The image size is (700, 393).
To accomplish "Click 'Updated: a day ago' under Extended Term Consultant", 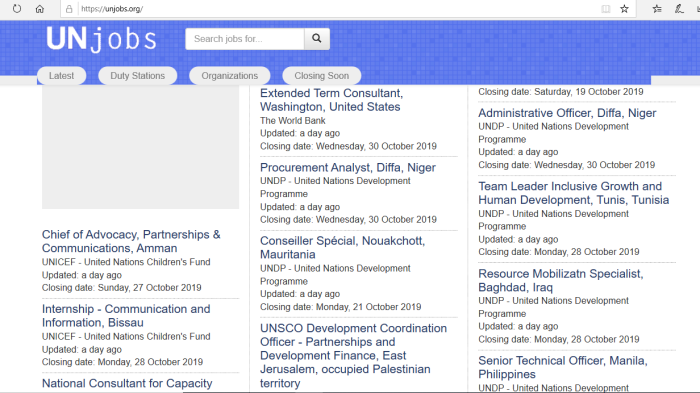I will pyautogui.click(x=300, y=133).
